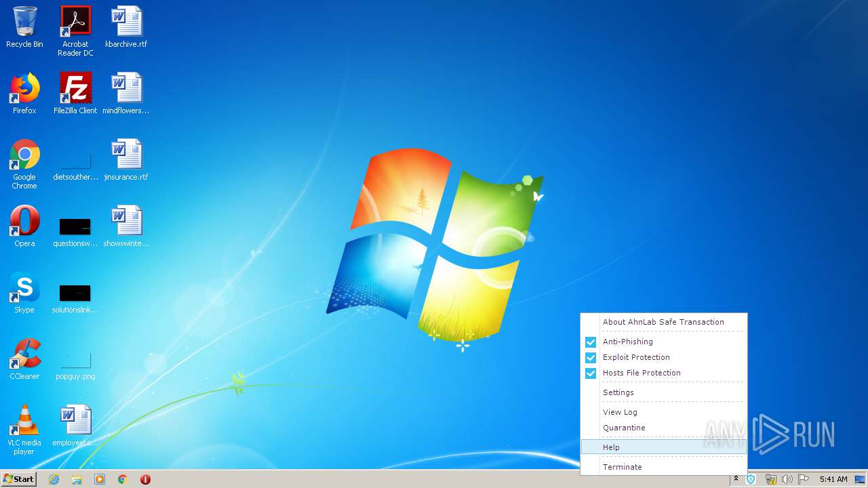Select Help in the context menu
The image size is (868, 488).
click(x=663, y=447)
